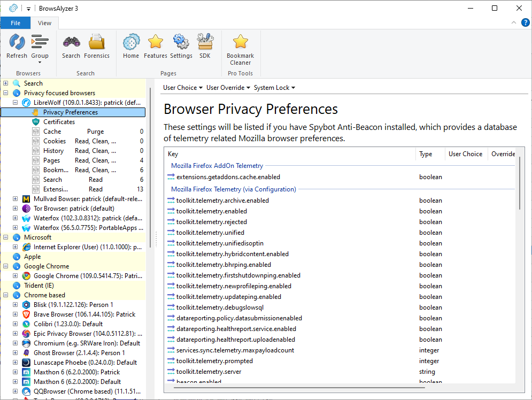Click the Refresh icon in the ribbon

[17, 46]
